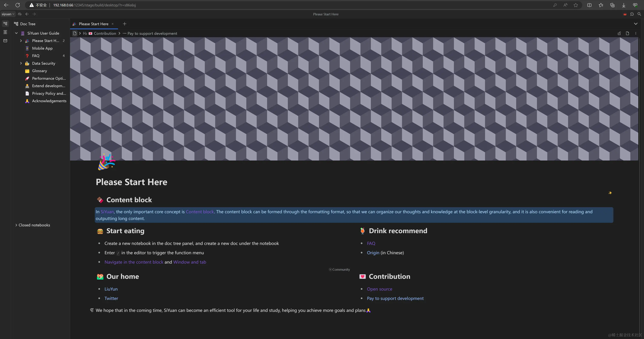Toggle the editor lock icon

click(x=619, y=33)
